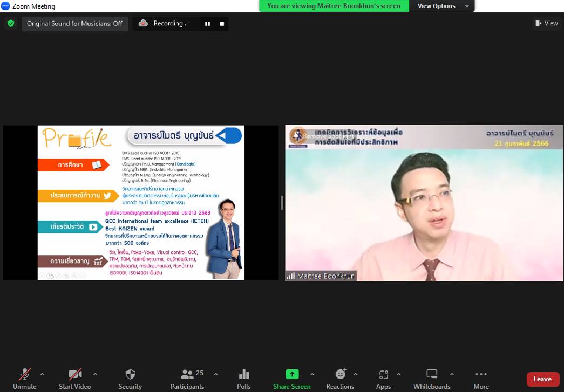Open the Reactions emoji picker
Image resolution: width=564 pixels, height=392 pixels.
(x=340, y=379)
